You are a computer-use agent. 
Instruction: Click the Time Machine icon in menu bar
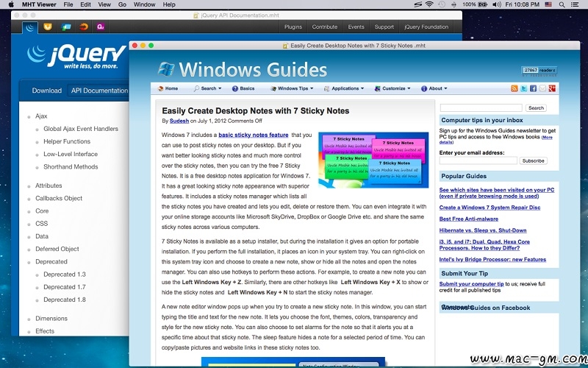(x=442, y=4)
